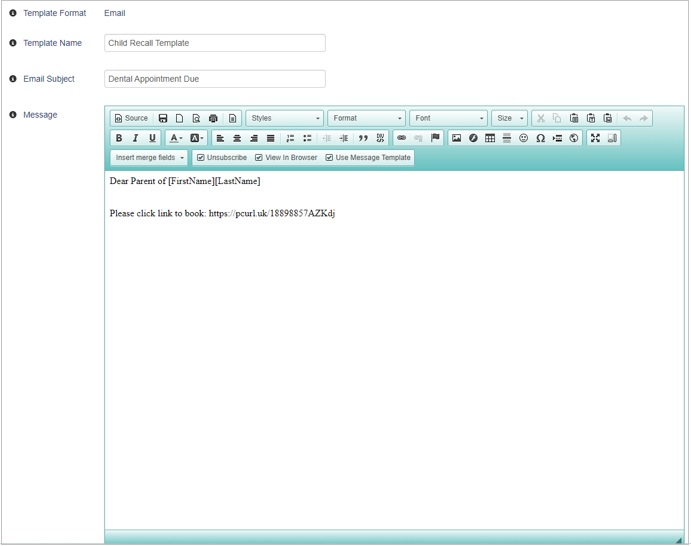Open the Insert merge fields dropdown
Image resolution: width=691 pixels, height=546 pixels.
tap(149, 157)
